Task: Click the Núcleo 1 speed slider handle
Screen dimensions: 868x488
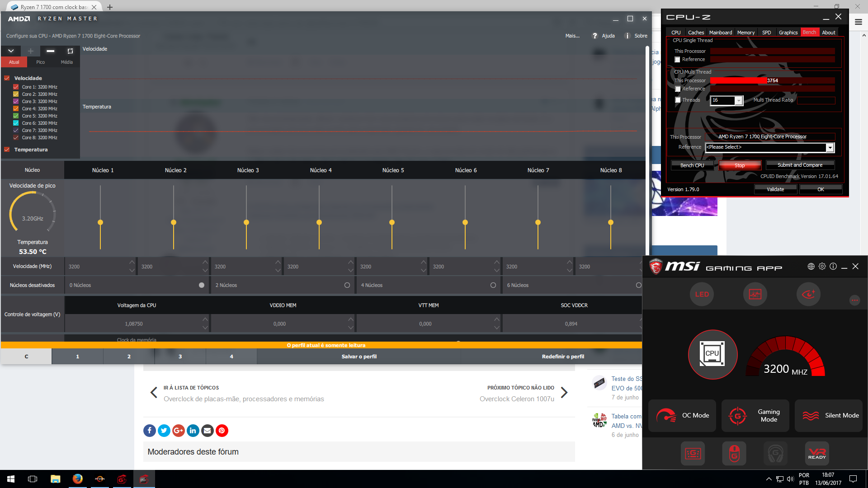Action: [100, 222]
